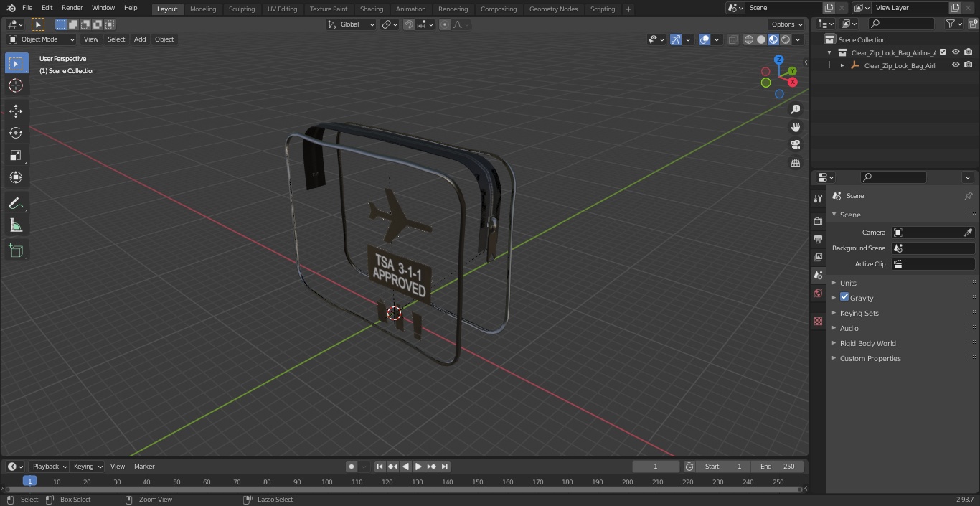The width and height of the screenshot is (980, 506).
Task: Open Playback dropdown in timeline
Action: (x=49, y=467)
